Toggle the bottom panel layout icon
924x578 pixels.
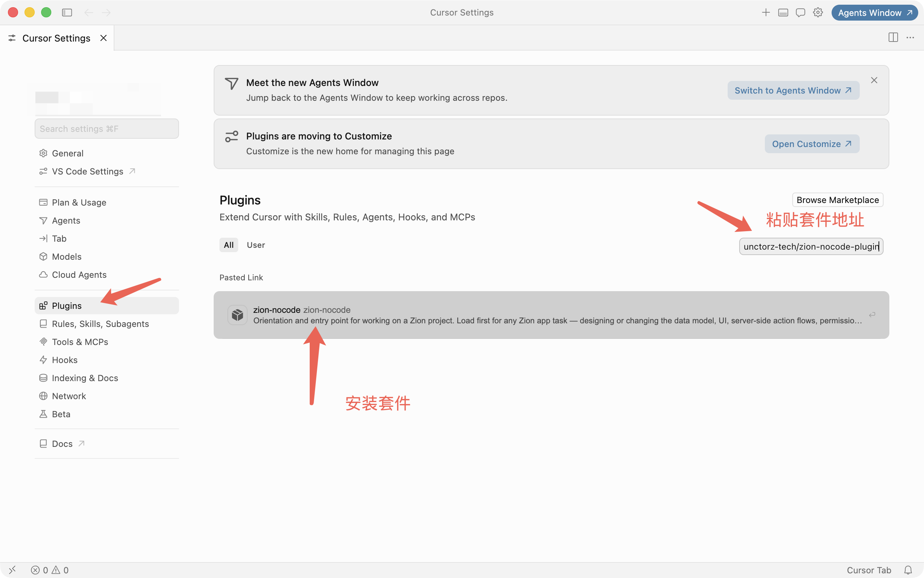click(783, 13)
